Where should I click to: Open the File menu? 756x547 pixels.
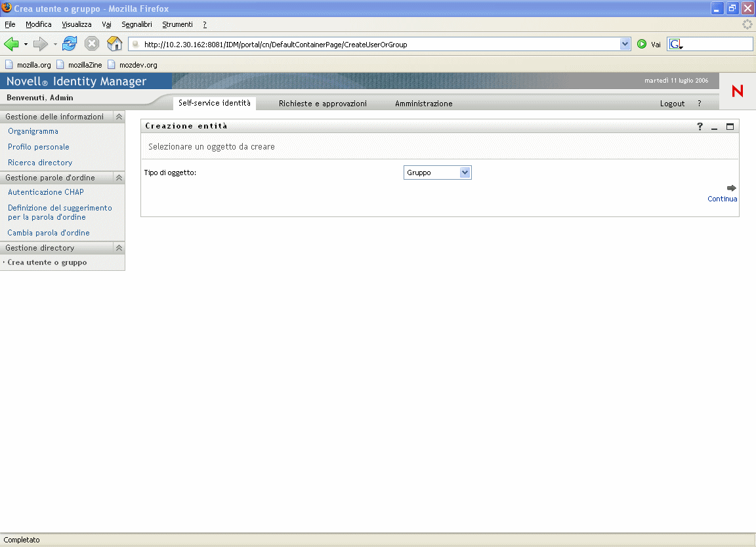[10, 24]
